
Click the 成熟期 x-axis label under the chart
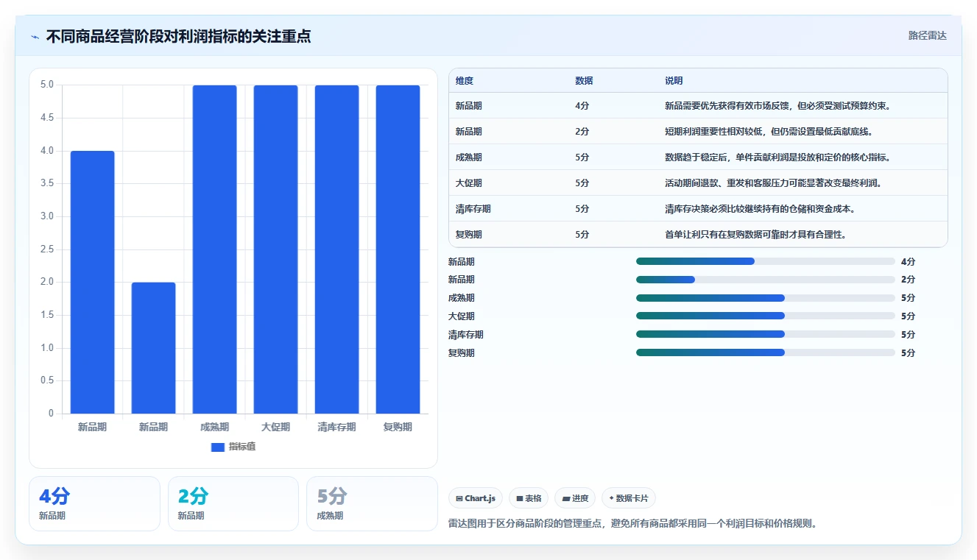pos(214,427)
